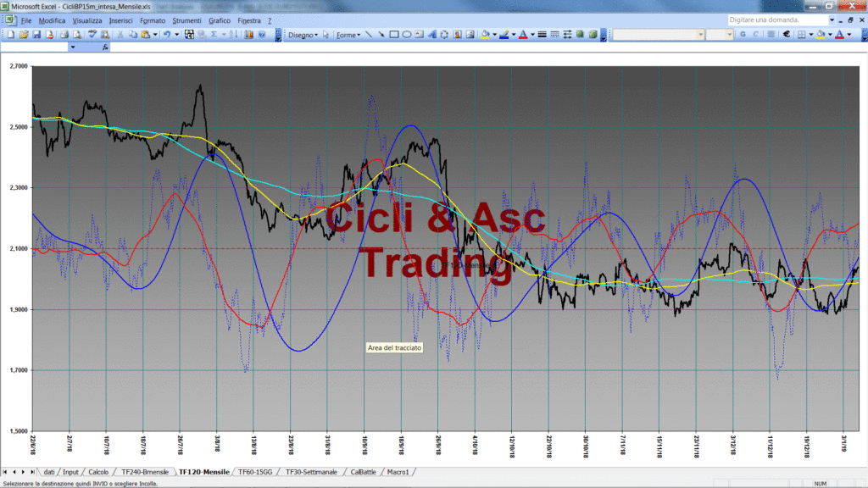Click the Euro currency format icon
The image size is (868, 488).
(x=786, y=34)
